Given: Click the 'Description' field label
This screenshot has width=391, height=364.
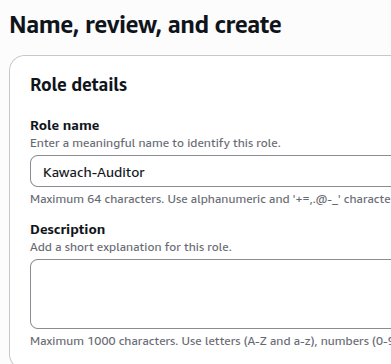Looking at the screenshot, I should click(x=68, y=230).
